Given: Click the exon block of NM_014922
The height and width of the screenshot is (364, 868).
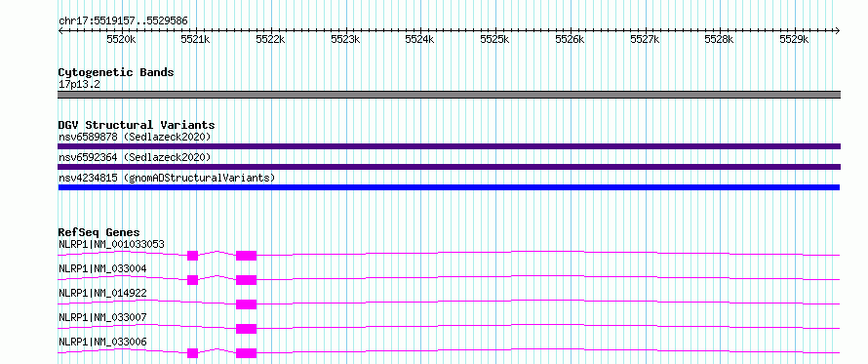Looking at the screenshot, I should pyautogui.click(x=247, y=304).
